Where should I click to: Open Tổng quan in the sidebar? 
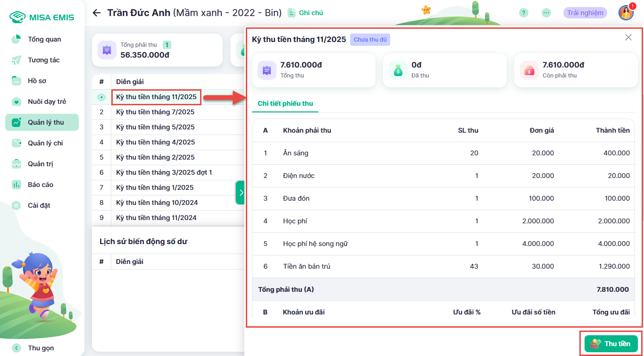(44, 39)
